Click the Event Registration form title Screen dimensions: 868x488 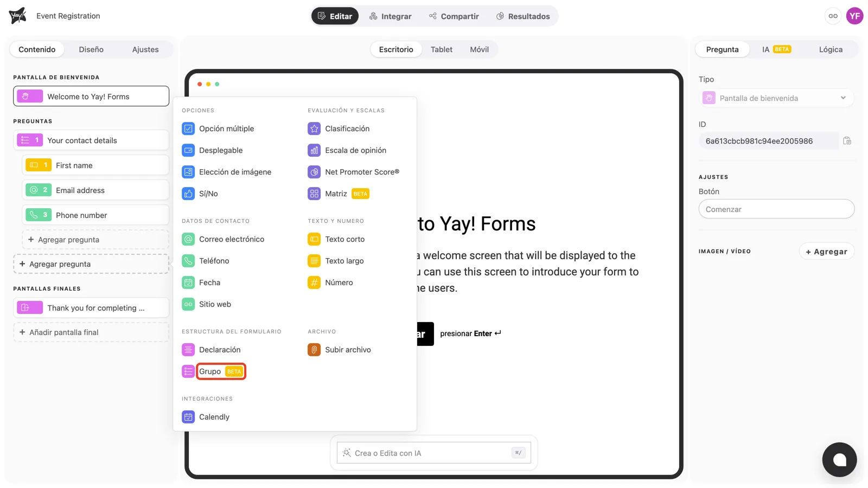[68, 16]
